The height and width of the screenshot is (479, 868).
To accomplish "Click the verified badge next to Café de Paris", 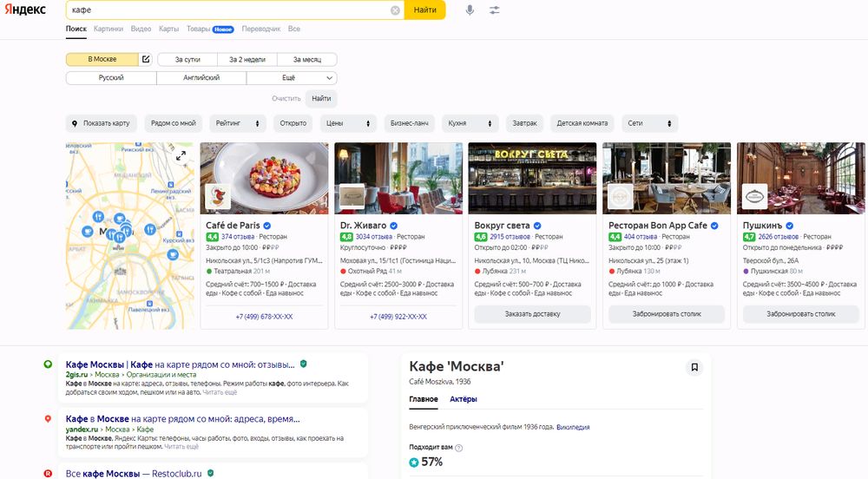I will [x=266, y=226].
